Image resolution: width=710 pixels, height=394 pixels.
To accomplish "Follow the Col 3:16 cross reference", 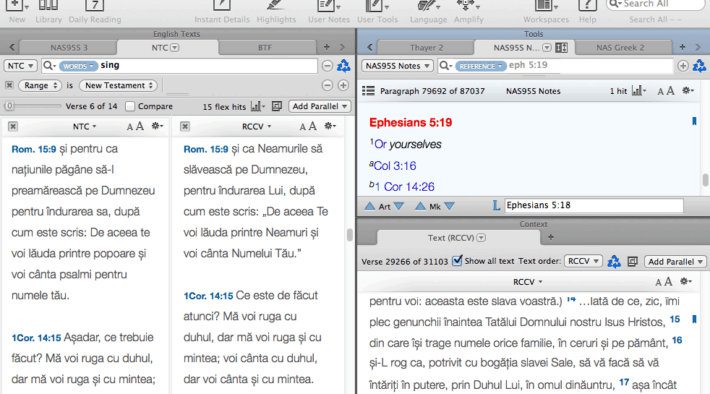I will tap(395, 166).
